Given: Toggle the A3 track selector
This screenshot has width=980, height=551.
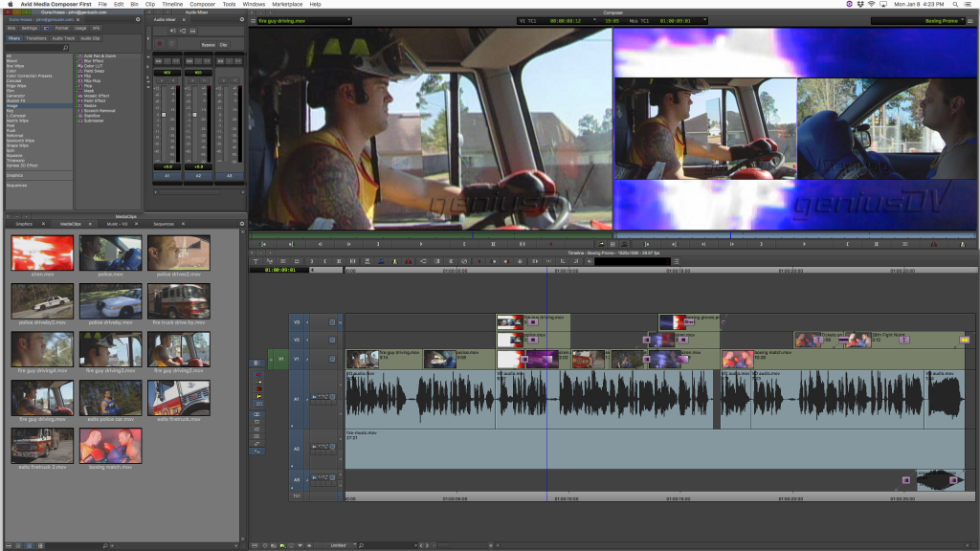Looking at the screenshot, I should [x=297, y=480].
